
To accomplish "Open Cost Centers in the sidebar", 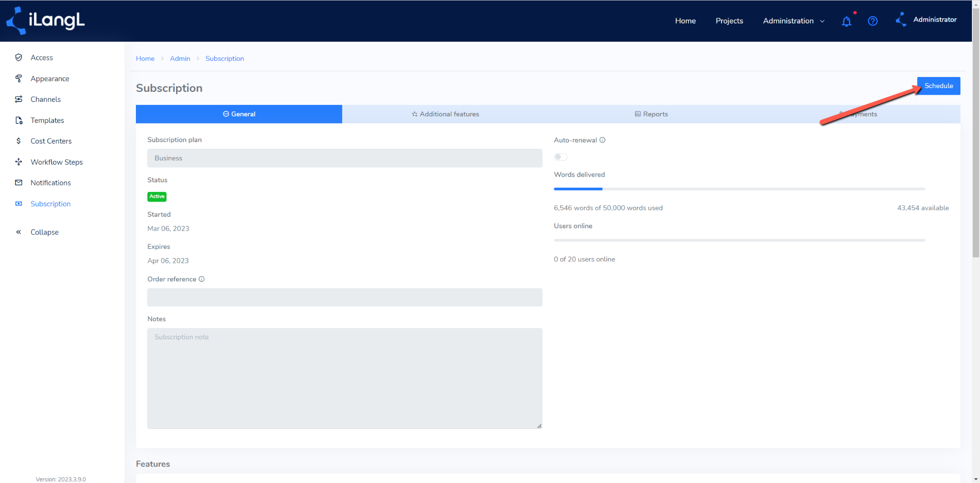I will click(51, 141).
